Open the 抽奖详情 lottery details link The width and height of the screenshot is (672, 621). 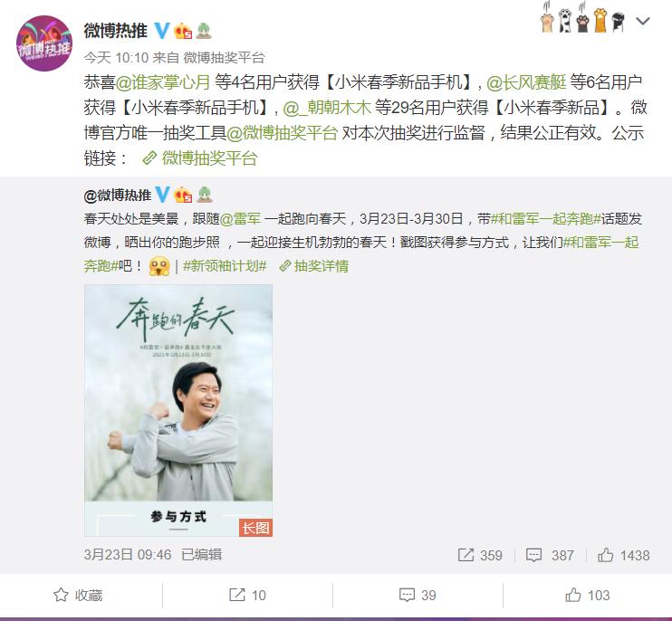point(313,266)
